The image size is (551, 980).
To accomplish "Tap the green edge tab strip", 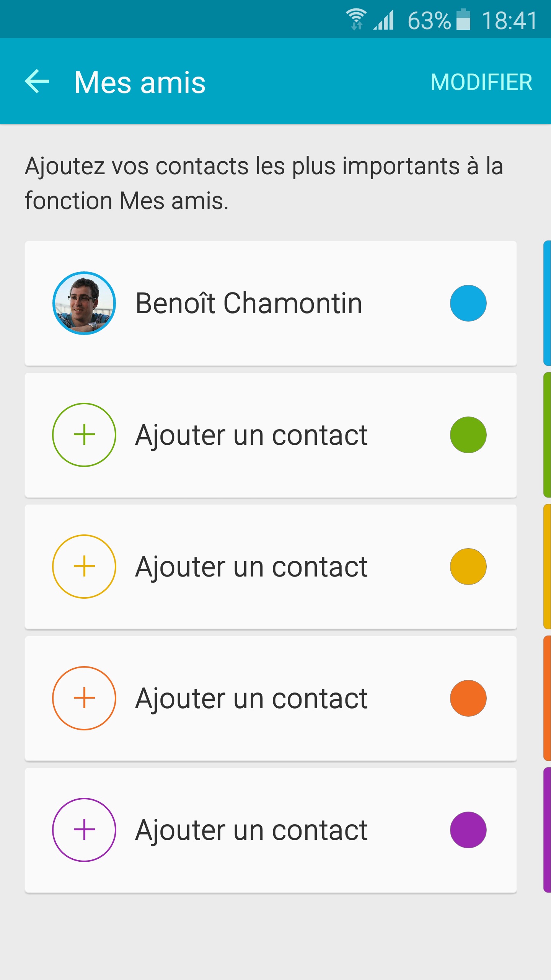I will (547, 435).
